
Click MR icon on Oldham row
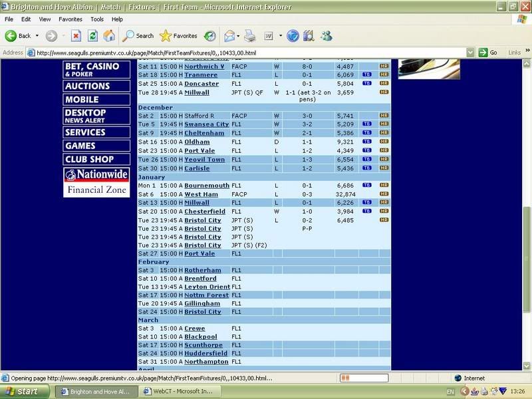pyautogui.click(x=384, y=142)
